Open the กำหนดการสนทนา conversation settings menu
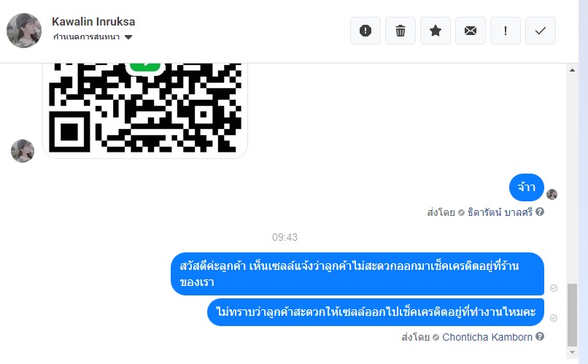Screen dimensions: 588x364 [x=93, y=37]
